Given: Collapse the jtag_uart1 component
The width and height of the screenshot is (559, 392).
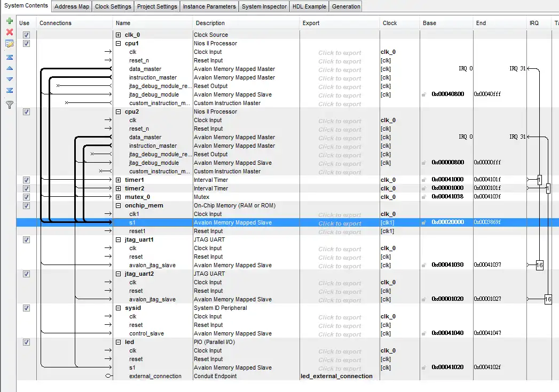Looking at the screenshot, I should (119, 240).
